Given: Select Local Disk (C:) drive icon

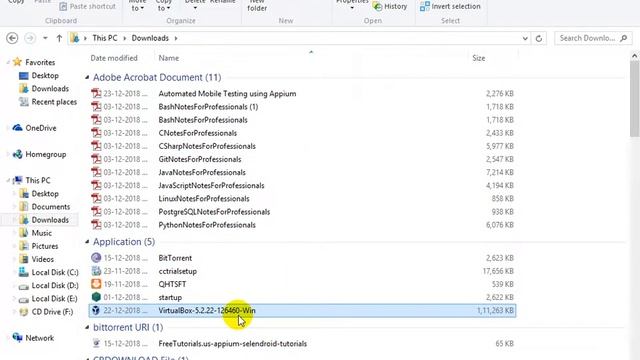Looking at the screenshot, I should (24, 272).
